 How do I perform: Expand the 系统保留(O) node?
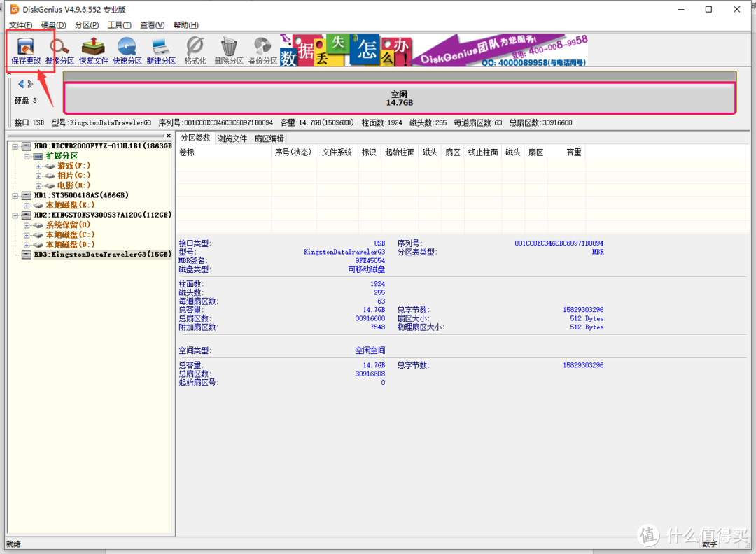27,225
